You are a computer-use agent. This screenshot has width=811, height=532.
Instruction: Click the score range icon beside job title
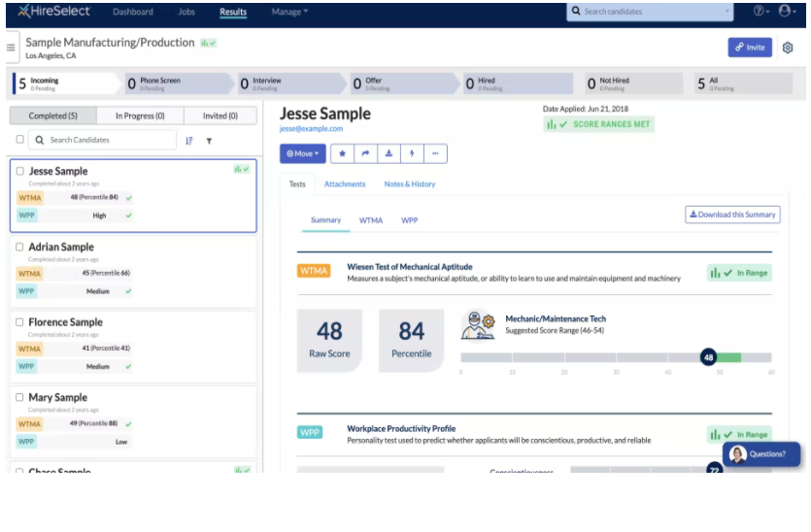tap(209, 43)
